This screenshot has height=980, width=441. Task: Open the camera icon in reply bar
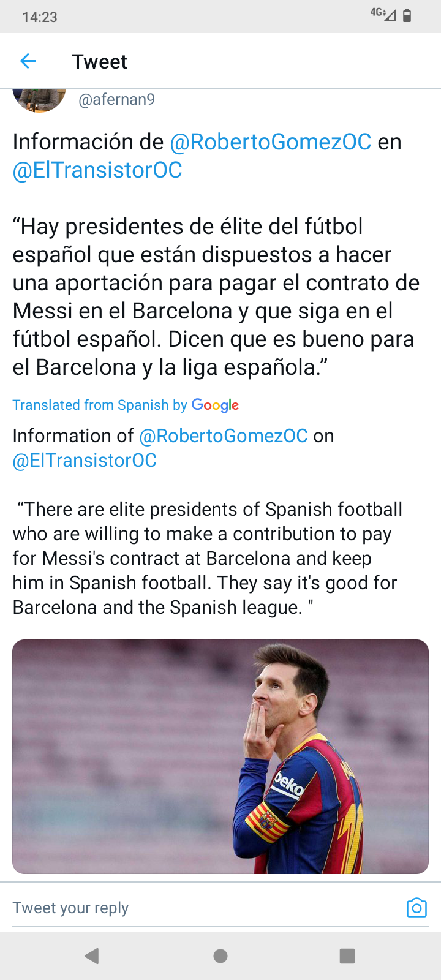tap(417, 907)
